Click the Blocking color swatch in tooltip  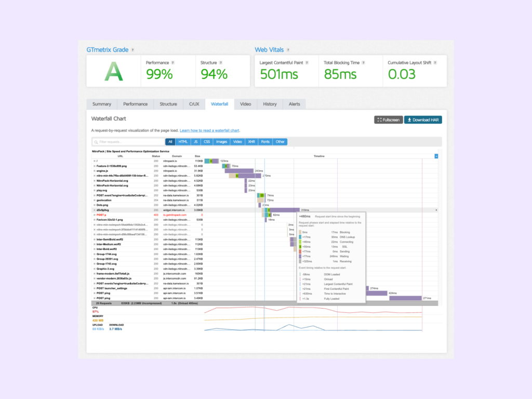[x=300, y=232]
